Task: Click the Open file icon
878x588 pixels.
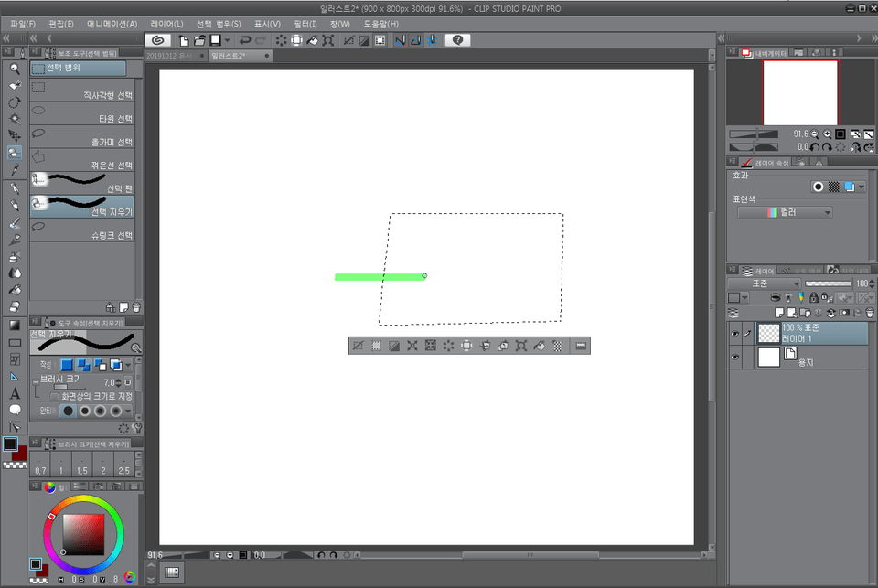Action: point(199,40)
